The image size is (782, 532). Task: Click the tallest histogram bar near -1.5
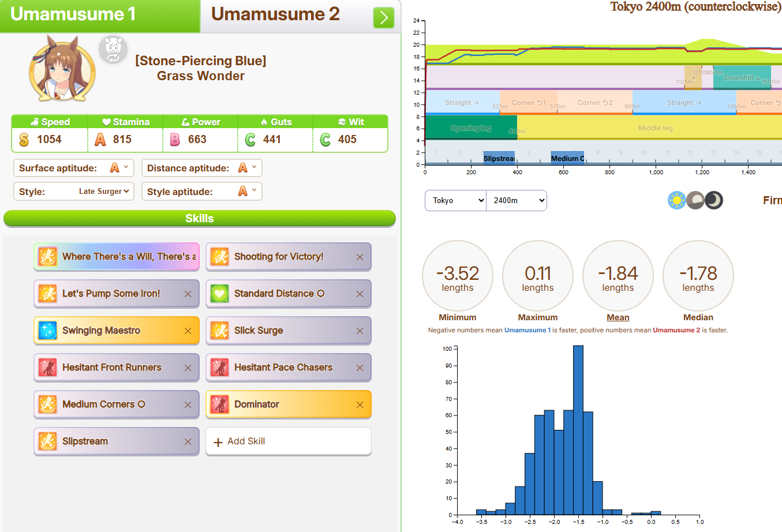click(x=578, y=430)
